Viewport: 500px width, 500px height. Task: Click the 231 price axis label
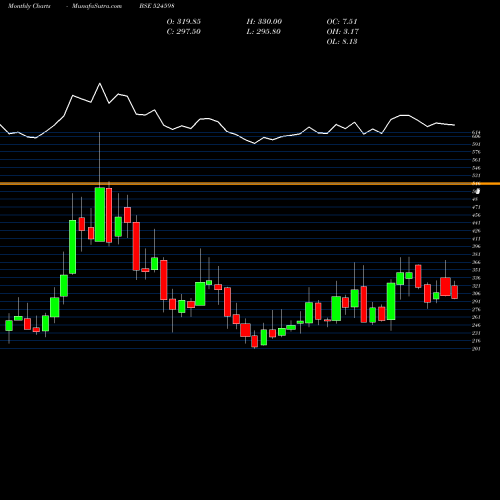[x=476, y=334]
